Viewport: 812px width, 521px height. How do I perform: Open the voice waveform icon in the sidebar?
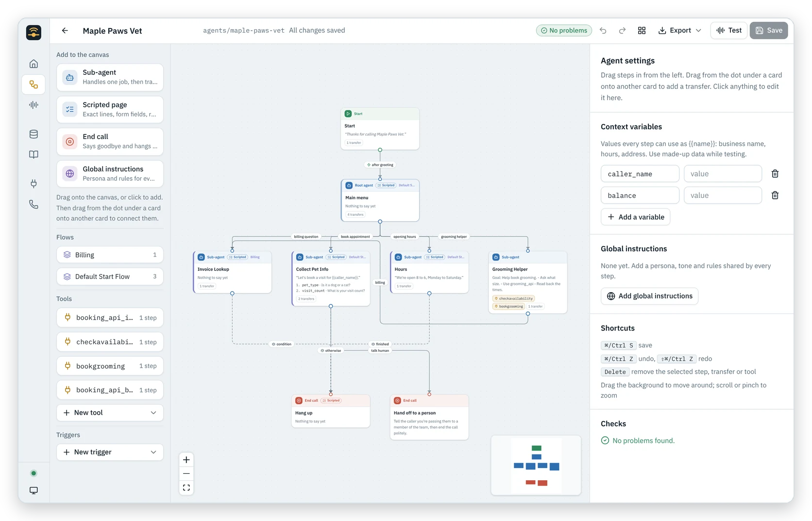34,105
